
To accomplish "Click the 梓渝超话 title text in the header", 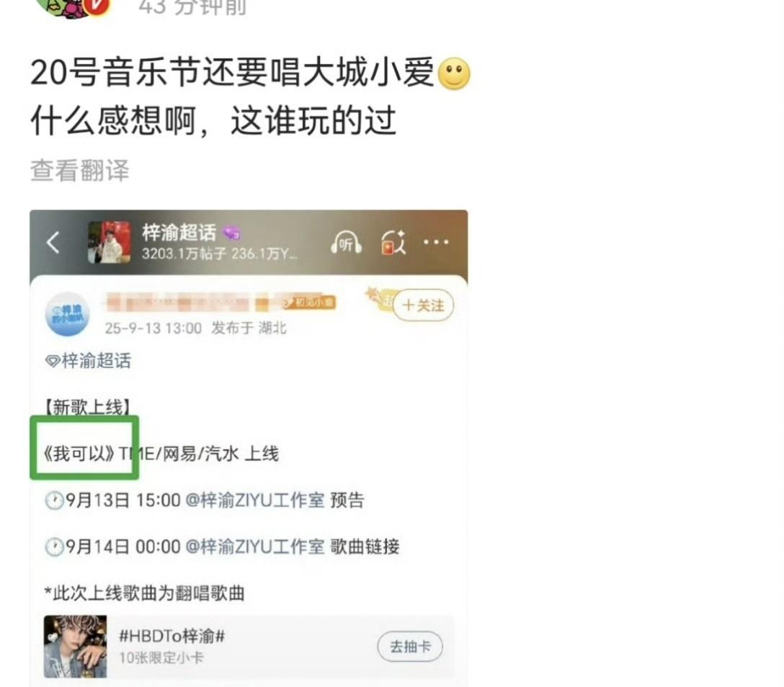I will tap(179, 233).
